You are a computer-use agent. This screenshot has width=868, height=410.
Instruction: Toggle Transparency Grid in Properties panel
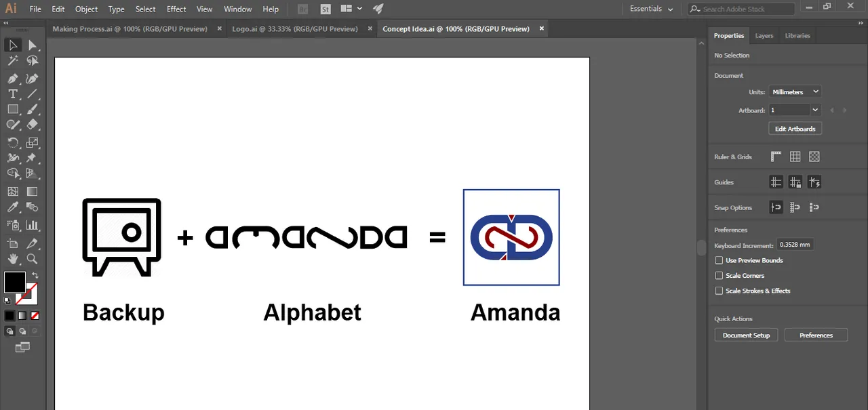pos(814,157)
